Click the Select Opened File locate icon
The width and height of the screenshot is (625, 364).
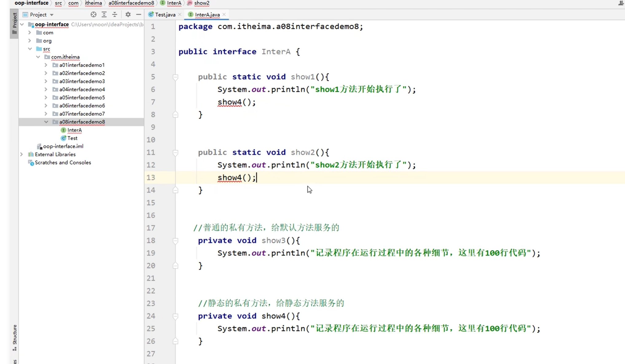click(x=93, y=14)
